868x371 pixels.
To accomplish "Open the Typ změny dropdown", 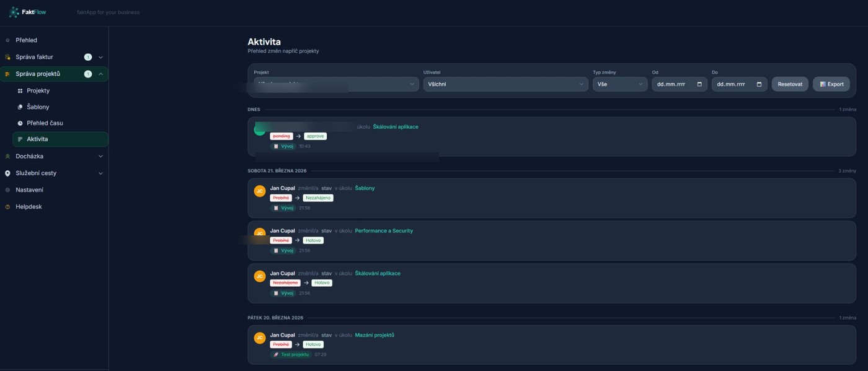I will 619,84.
